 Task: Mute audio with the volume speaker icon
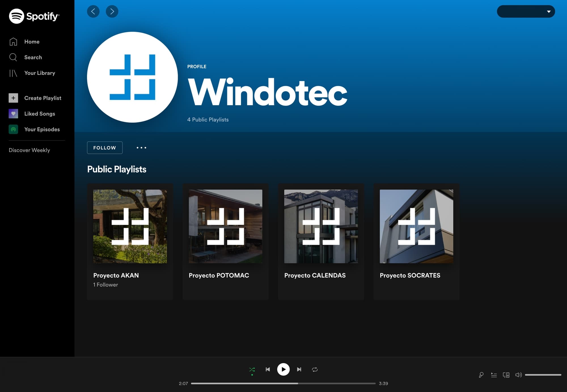[x=519, y=375]
